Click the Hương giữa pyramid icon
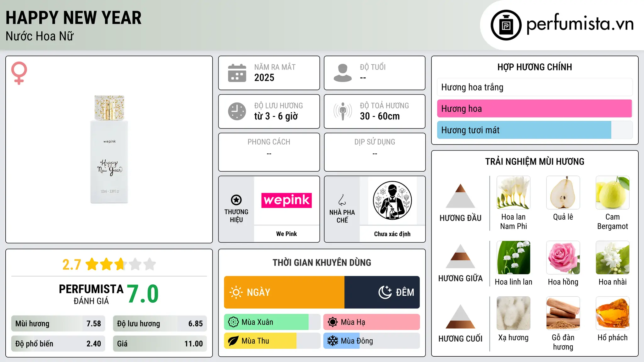This screenshot has width=644, height=362. click(461, 256)
